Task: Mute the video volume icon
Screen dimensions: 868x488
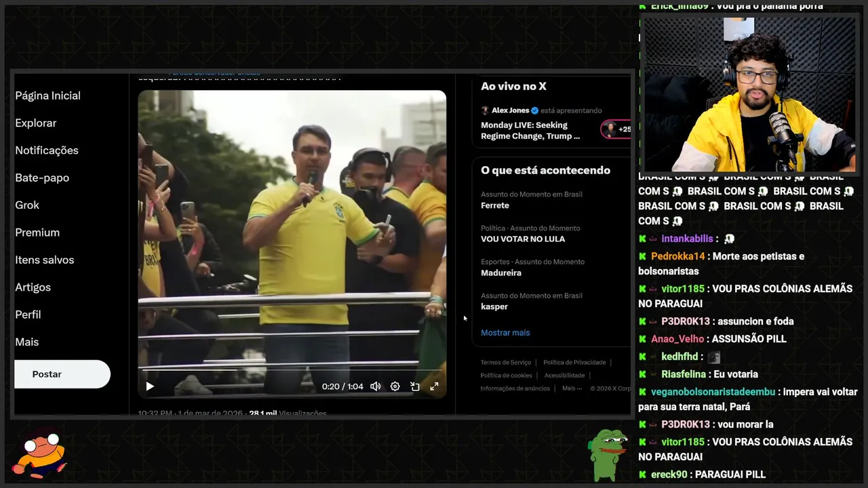Action: pyautogui.click(x=375, y=386)
